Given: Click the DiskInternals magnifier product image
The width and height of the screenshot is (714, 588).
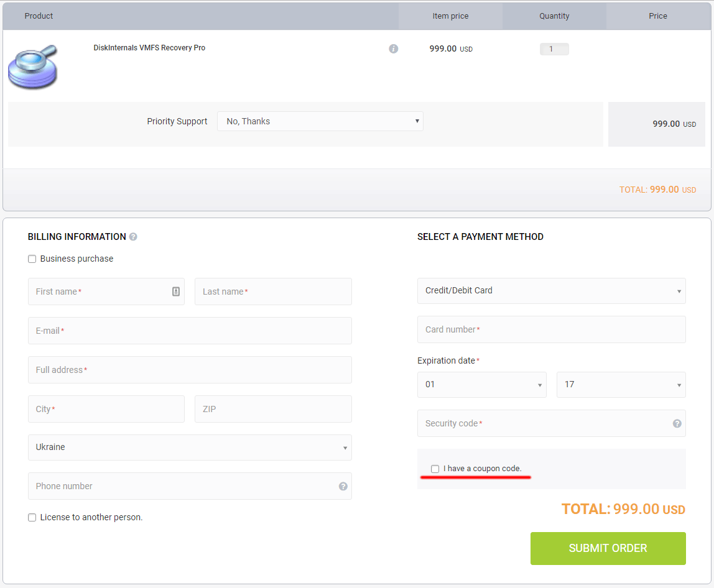Looking at the screenshot, I should coord(33,67).
